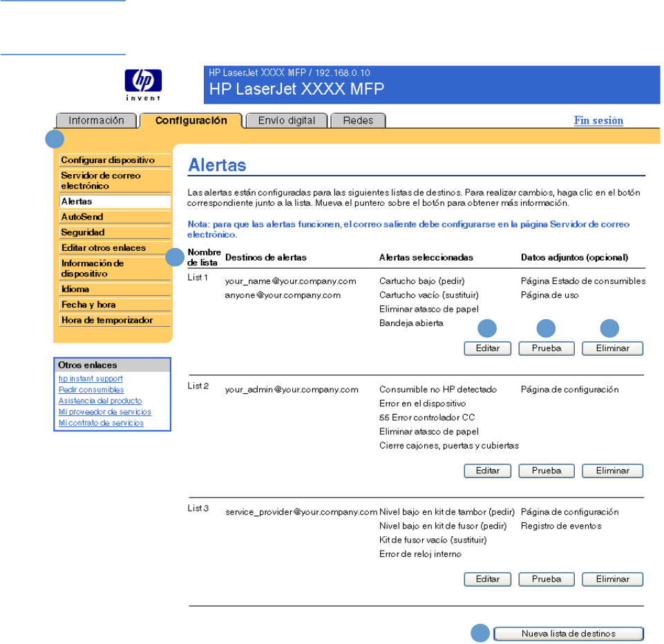This screenshot has height=644, width=664.
Task: Click Página Estado de consumibles entry
Action: click(x=583, y=281)
